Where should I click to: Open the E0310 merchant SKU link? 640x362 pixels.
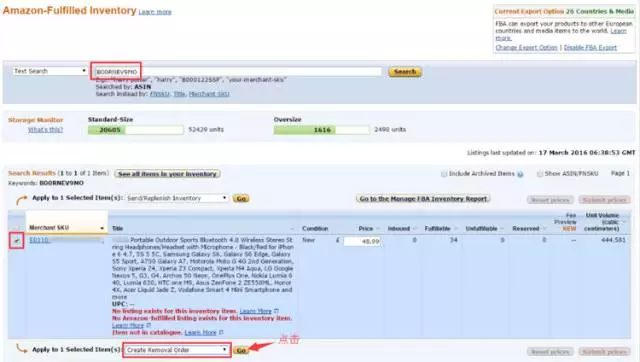coord(39,240)
